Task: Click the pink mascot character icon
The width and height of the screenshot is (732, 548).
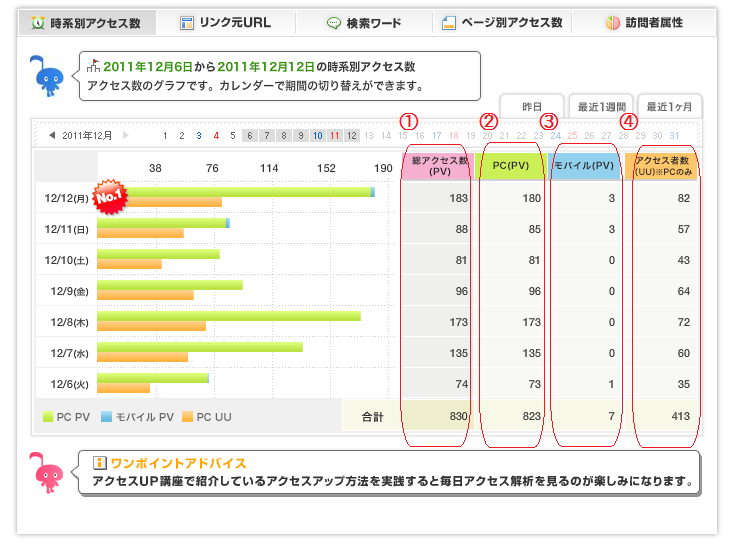Action: (46, 472)
